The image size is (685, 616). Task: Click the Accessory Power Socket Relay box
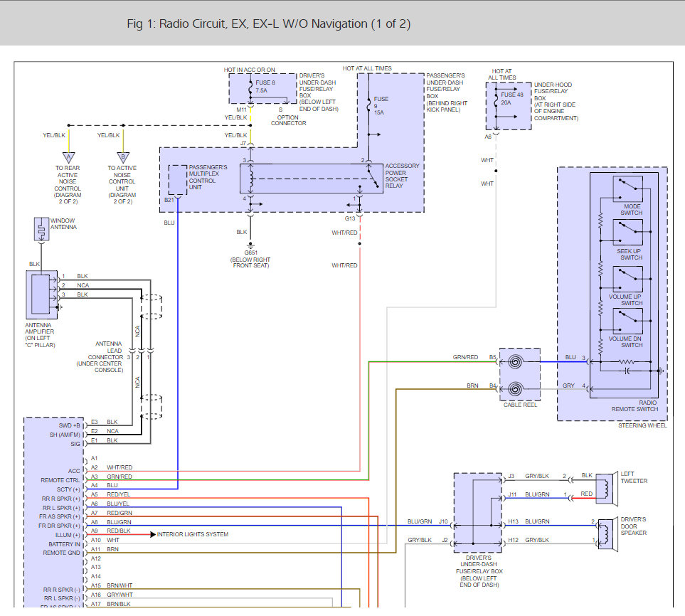312,179
